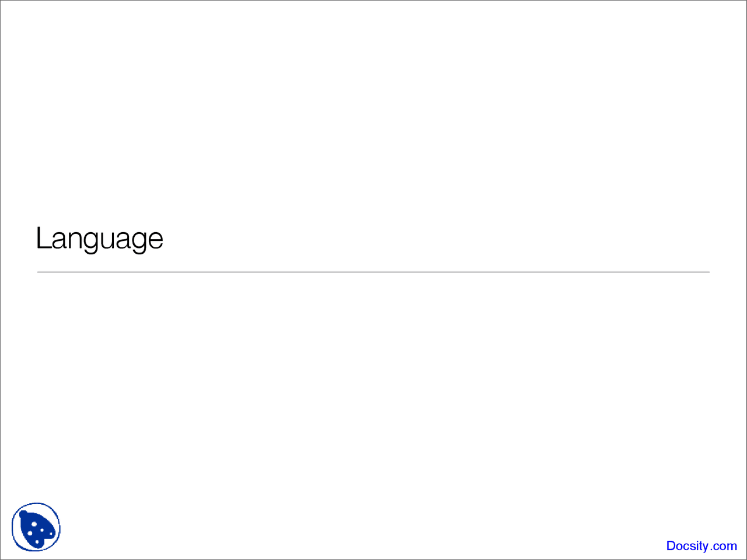Click the blue ladybug logo icon

coord(36,527)
